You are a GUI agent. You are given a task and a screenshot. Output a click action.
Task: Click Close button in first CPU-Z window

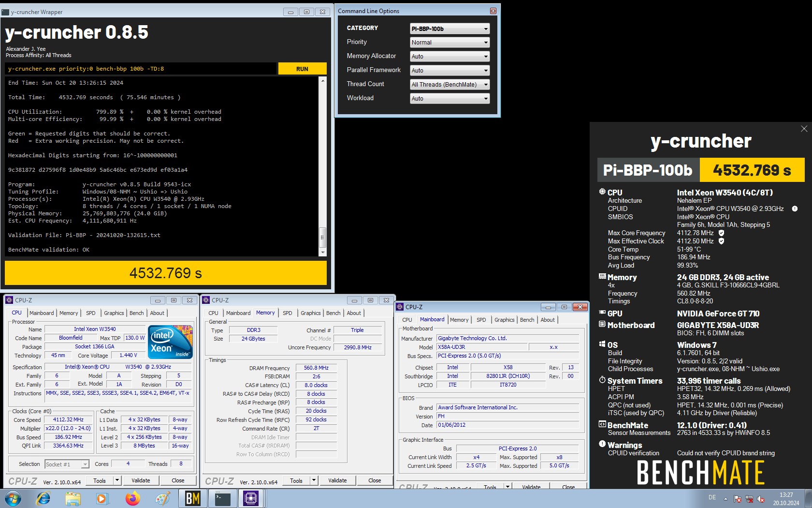coord(178,480)
